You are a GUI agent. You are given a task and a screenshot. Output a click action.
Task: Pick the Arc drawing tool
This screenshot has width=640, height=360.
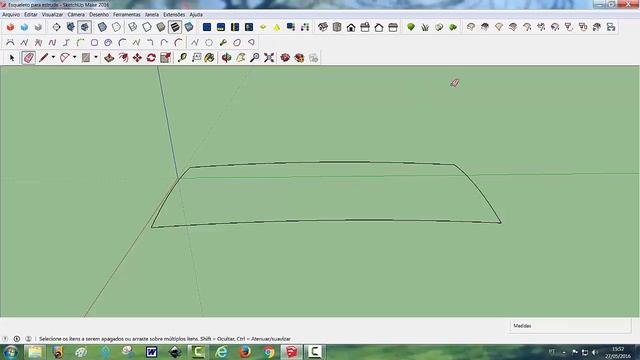tap(64, 58)
